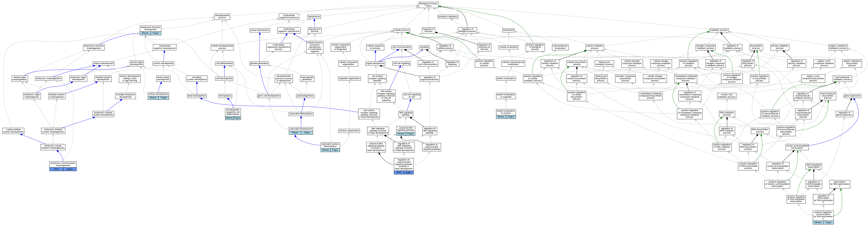Click 'protein localization to organelle' node
The height and width of the screenshot is (226, 868).
[506, 96]
